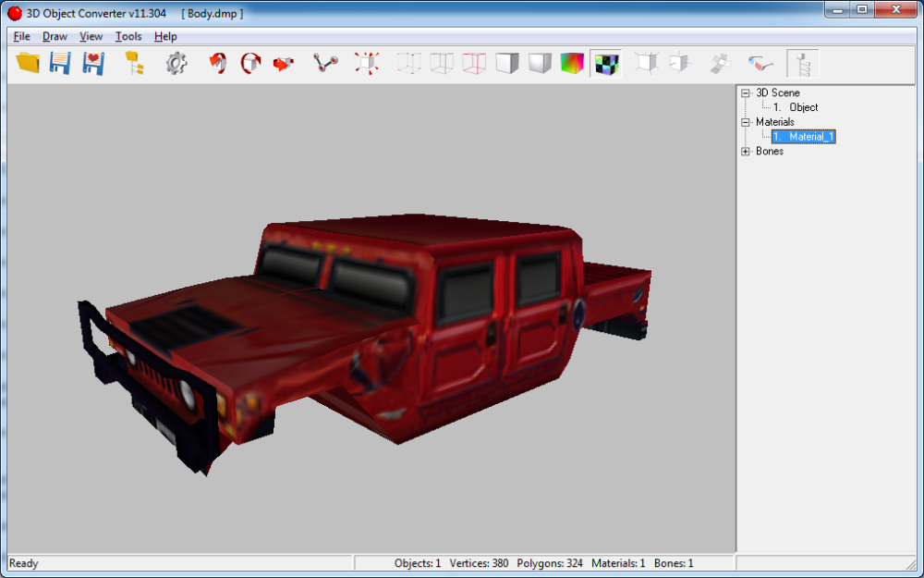The width and height of the screenshot is (924, 578).
Task: Enable the anaglyph 3D glasses view
Action: pos(760,62)
